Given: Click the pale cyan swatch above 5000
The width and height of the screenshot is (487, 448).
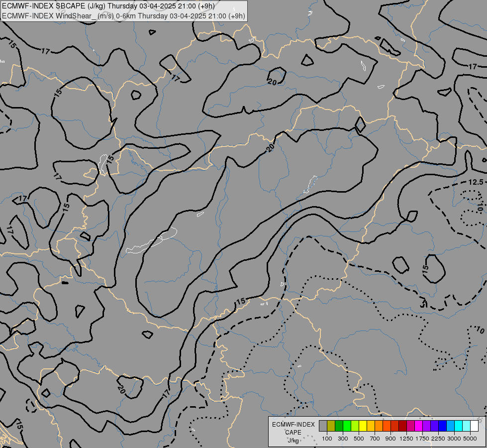Looking at the screenshot, I should coord(467,426).
